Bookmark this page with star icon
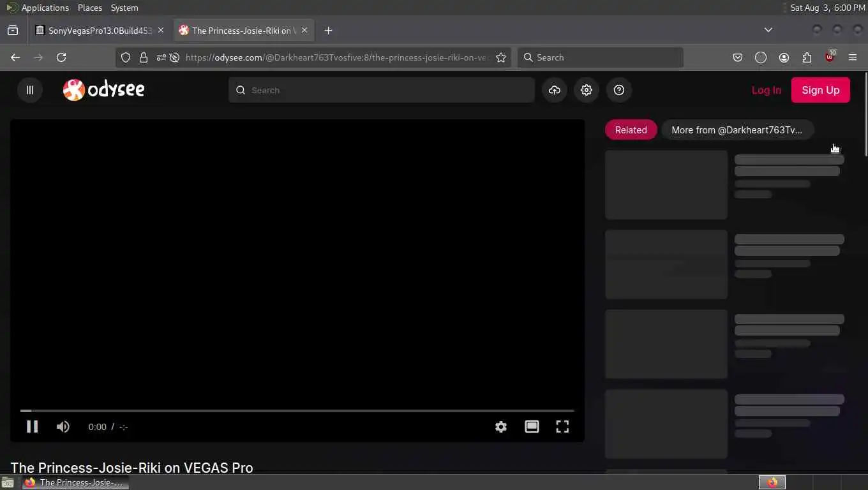This screenshot has height=490, width=868. [x=501, y=57]
